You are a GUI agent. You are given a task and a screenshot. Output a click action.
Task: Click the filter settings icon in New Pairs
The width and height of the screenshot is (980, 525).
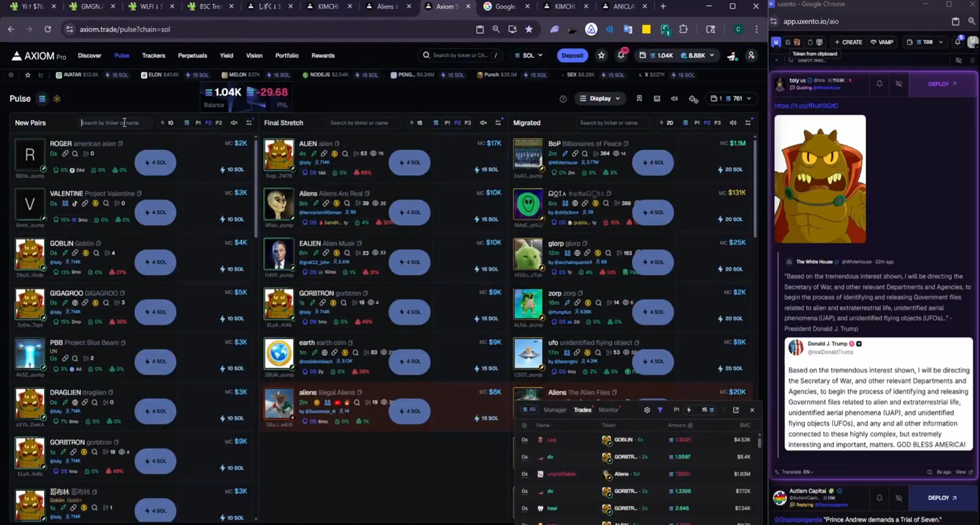(x=249, y=123)
